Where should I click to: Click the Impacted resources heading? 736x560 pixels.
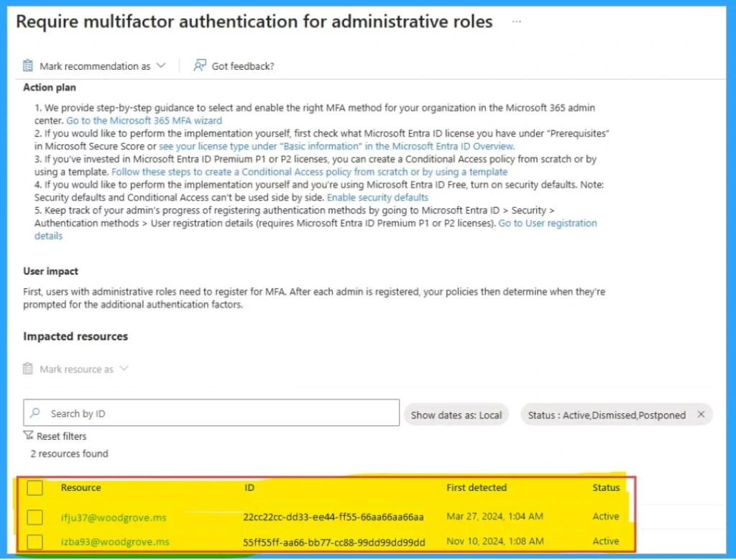click(75, 336)
